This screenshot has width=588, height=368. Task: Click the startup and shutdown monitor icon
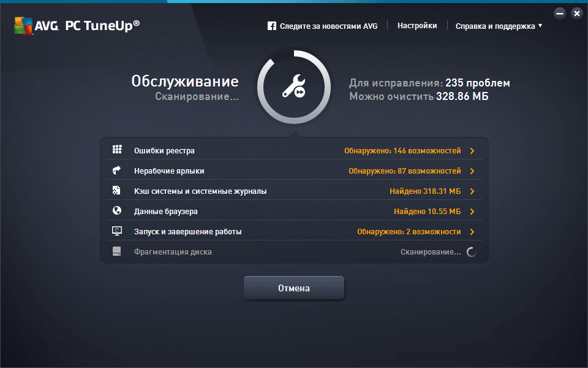117,231
